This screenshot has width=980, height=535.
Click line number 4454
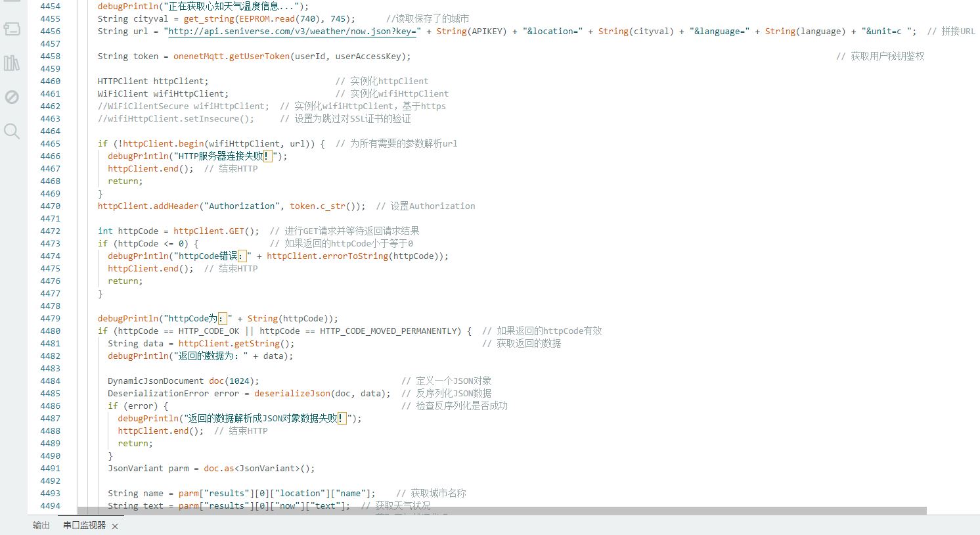(x=50, y=6)
